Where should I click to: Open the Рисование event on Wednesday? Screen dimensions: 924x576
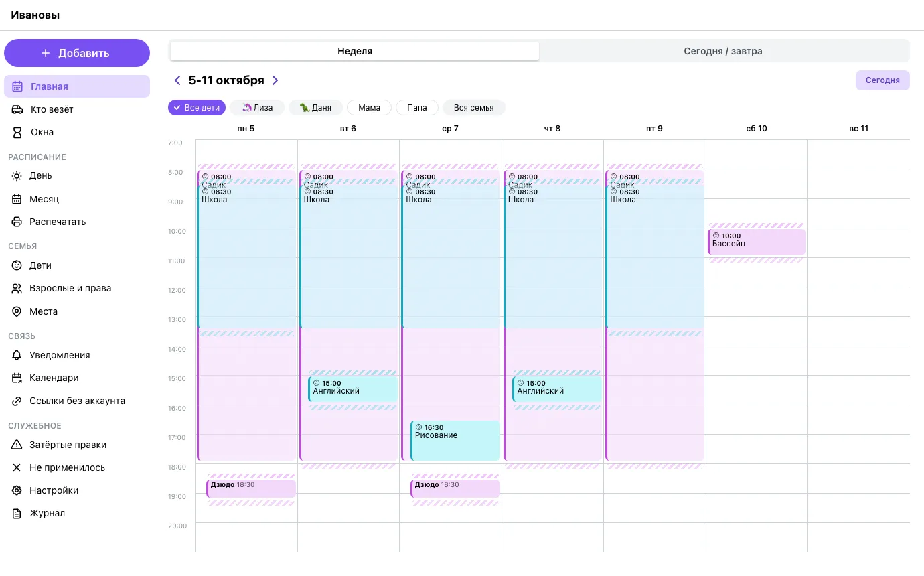click(455, 441)
